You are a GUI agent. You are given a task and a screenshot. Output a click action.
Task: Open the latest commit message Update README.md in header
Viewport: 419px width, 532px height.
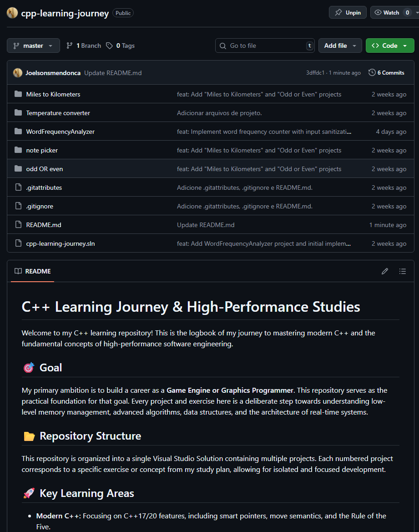tap(113, 73)
